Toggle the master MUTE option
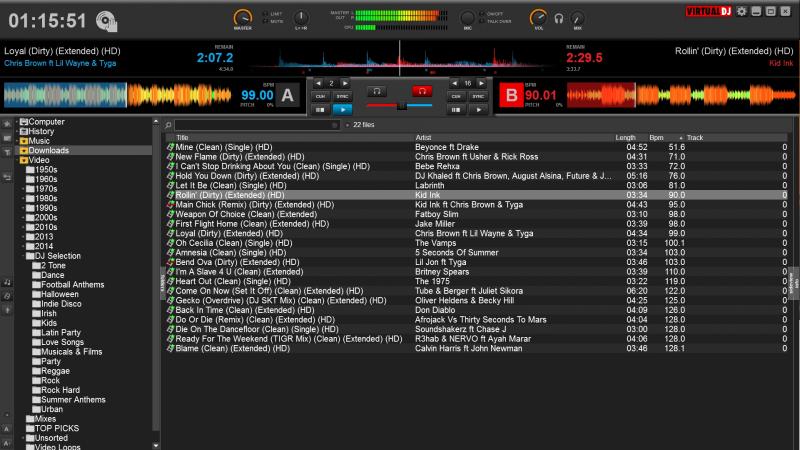The width and height of the screenshot is (800, 450). click(x=272, y=21)
